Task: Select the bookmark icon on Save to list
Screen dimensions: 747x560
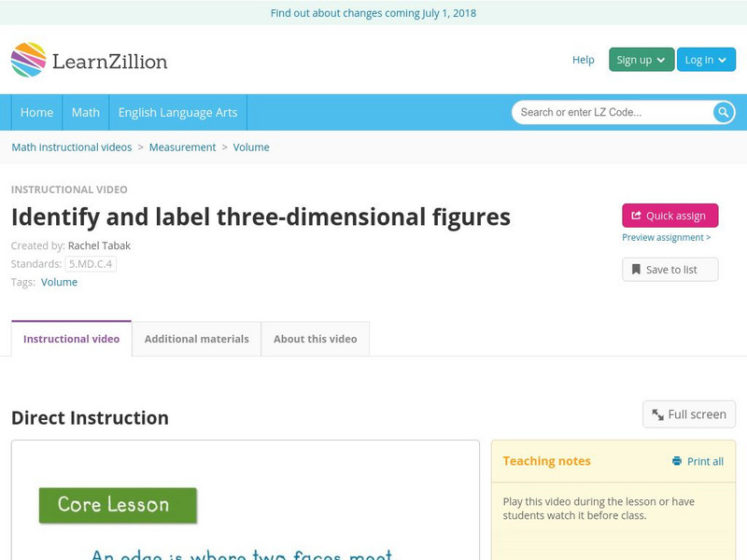Action: point(636,269)
